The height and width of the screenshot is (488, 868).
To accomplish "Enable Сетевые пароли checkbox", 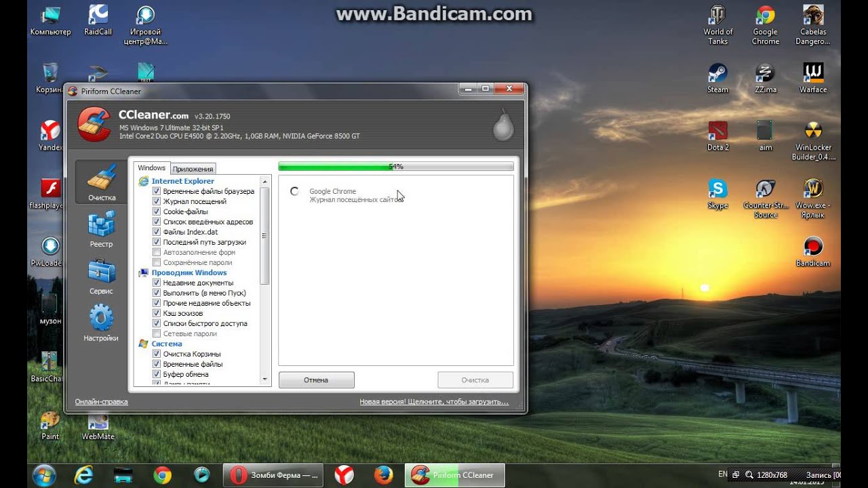I will click(x=157, y=333).
